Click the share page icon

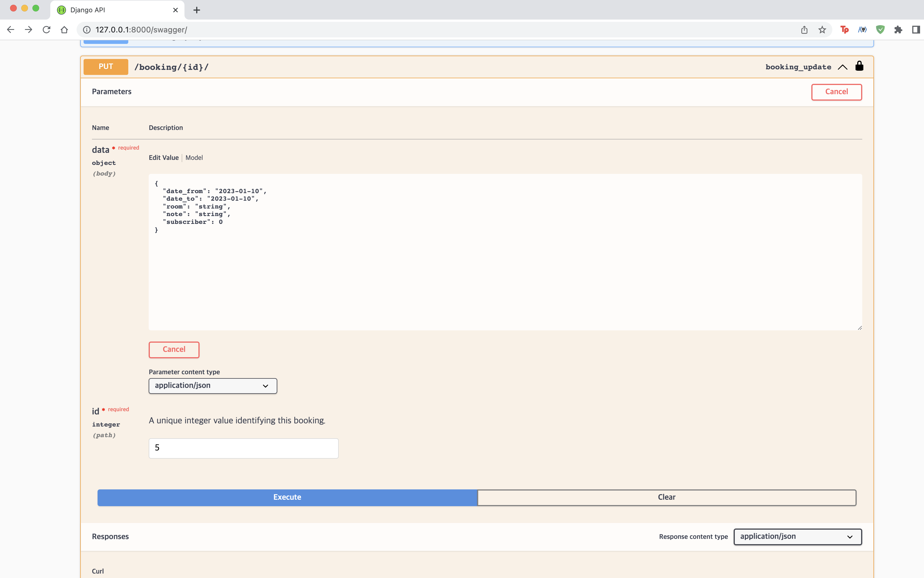[804, 29]
